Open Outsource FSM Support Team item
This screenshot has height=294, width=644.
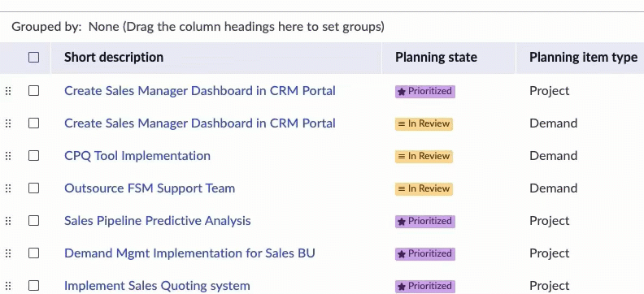click(150, 188)
